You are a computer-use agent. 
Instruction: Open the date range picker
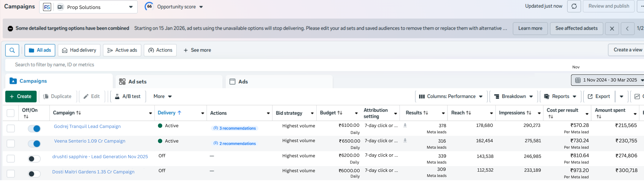click(608, 80)
